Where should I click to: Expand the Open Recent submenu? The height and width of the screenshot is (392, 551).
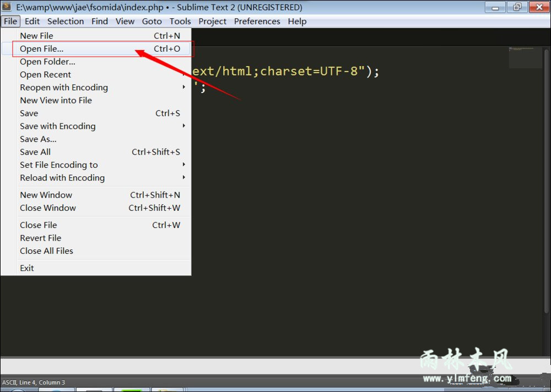(x=96, y=75)
